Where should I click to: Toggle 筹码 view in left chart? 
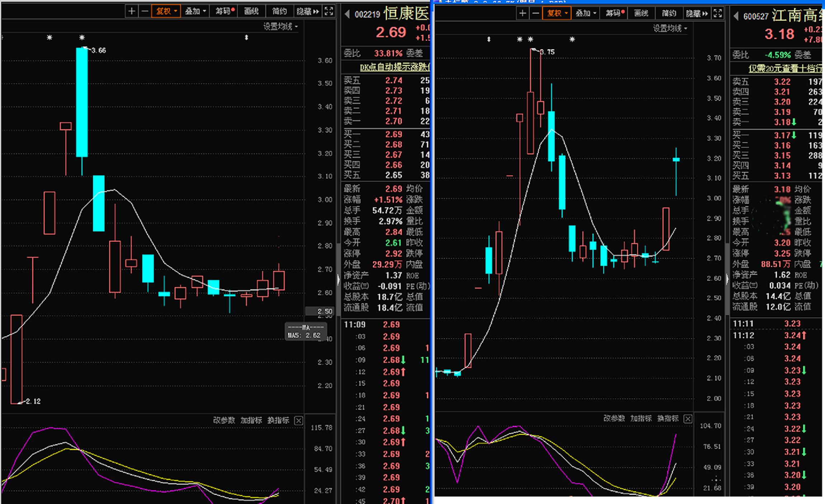click(225, 11)
